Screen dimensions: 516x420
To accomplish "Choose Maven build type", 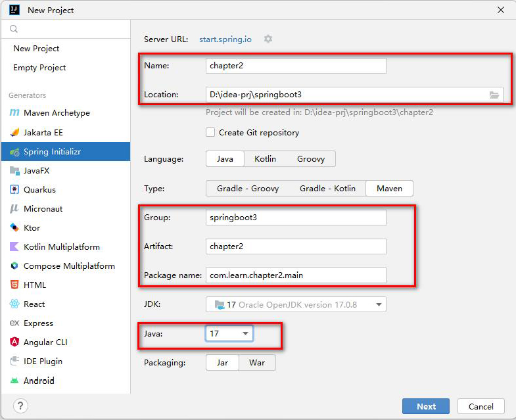I will point(389,189).
